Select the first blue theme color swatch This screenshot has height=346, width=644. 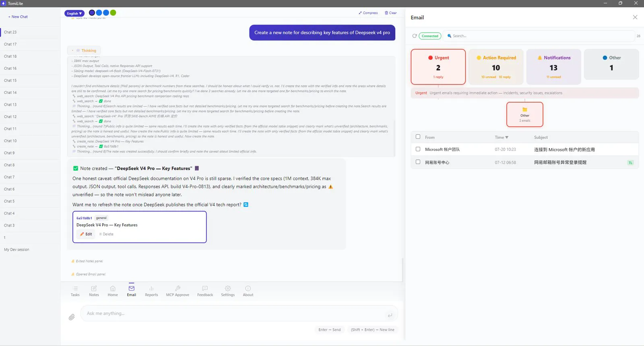(99, 13)
